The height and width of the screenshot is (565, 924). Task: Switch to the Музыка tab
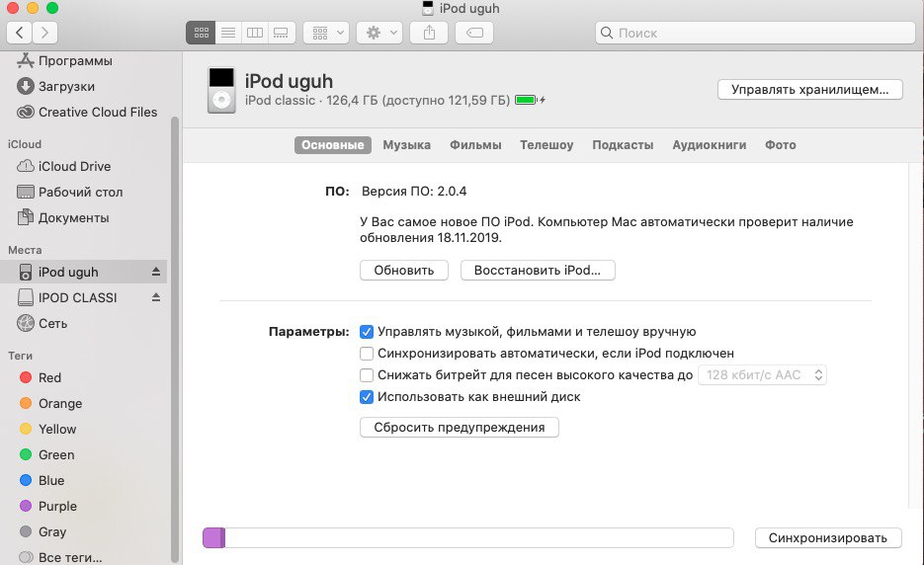(406, 145)
